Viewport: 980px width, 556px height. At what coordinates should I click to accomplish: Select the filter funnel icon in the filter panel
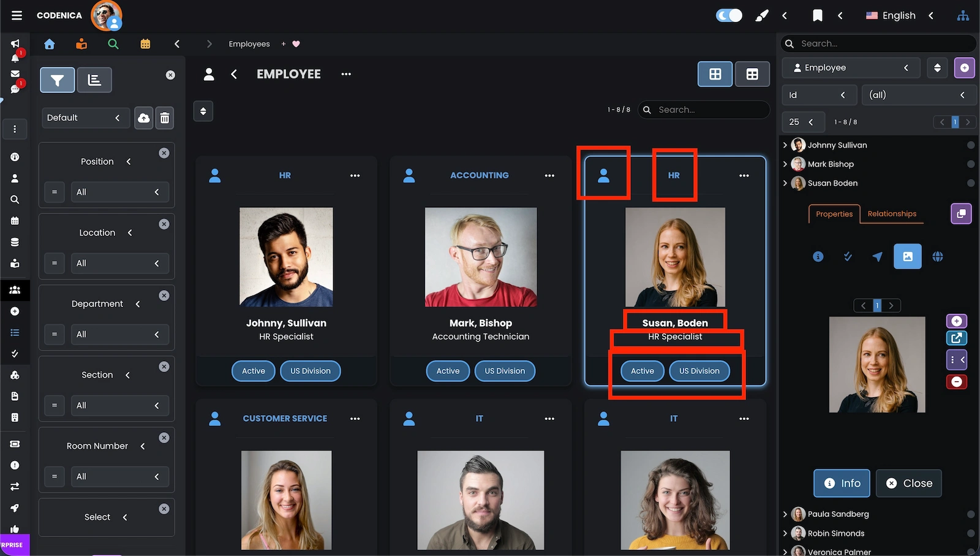point(57,80)
